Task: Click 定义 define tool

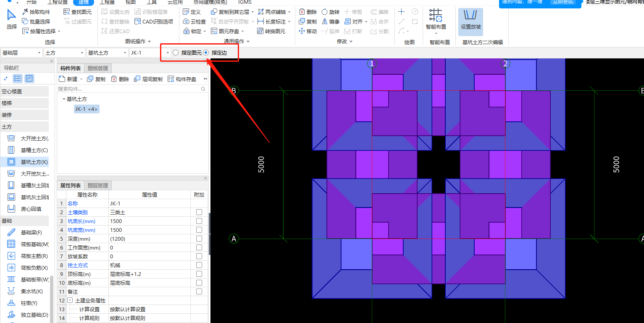Action: pos(192,12)
